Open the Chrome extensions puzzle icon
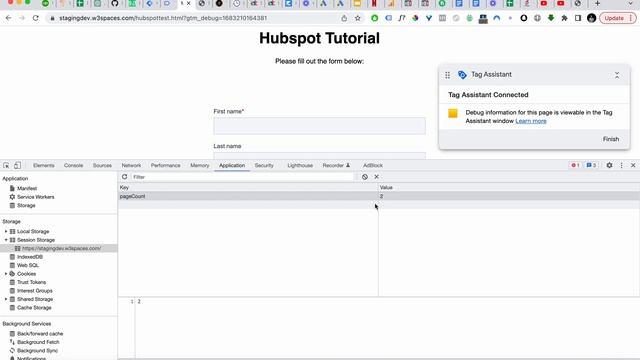 564,18
